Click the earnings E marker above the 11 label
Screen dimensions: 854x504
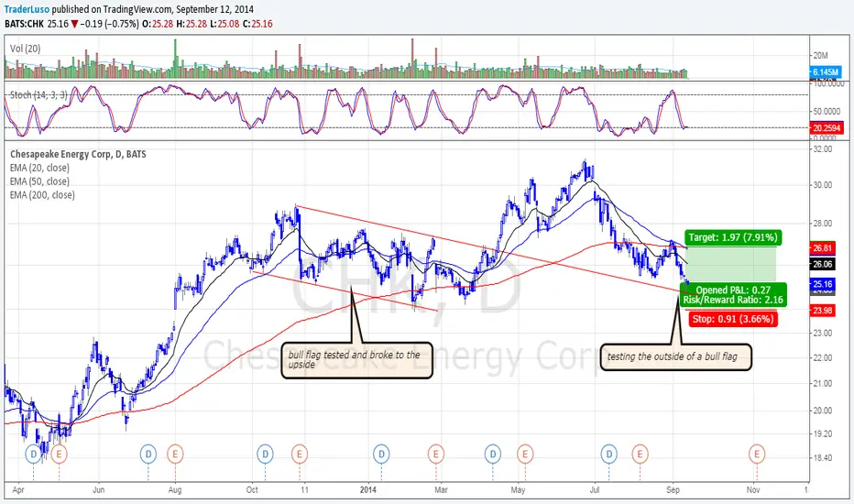[x=299, y=454]
